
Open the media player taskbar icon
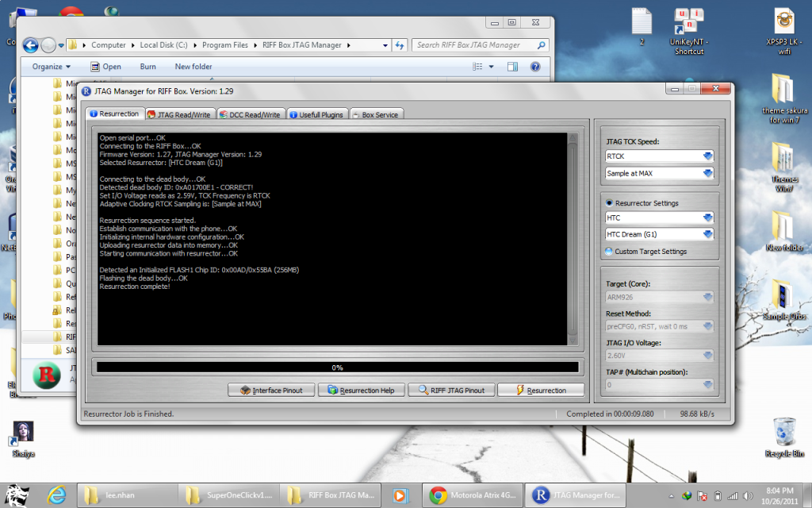(400, 495)
